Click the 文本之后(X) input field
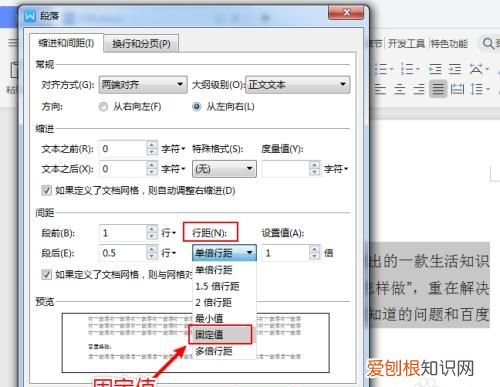This screenshot has height=387, width=500. tap(123, 169)
